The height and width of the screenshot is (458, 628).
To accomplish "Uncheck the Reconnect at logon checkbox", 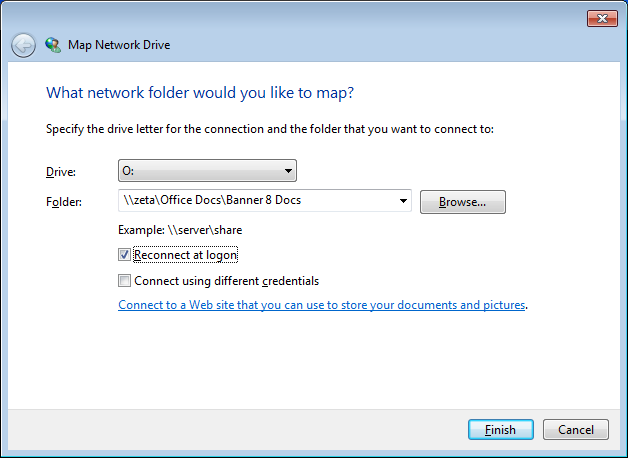I will [x=124, y=255].
